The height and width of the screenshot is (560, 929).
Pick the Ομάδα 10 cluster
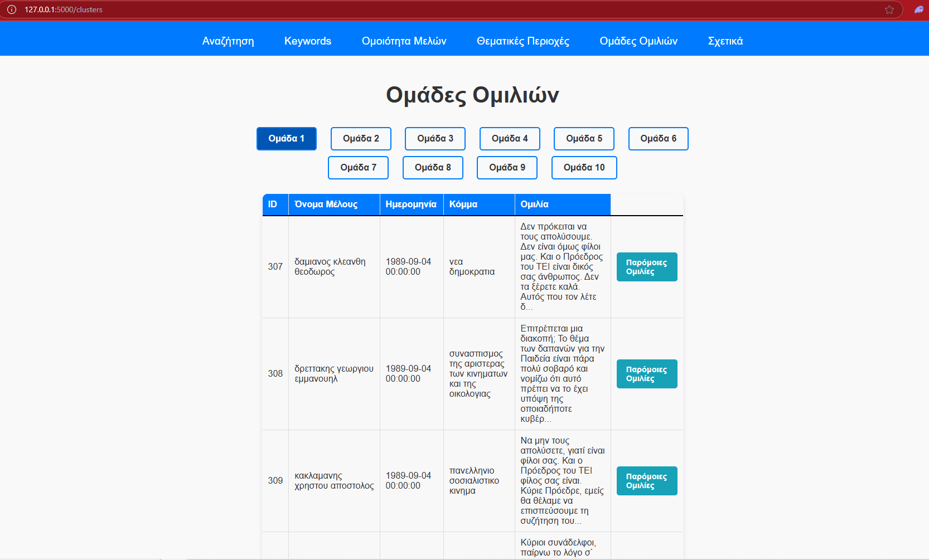point(584,168)
